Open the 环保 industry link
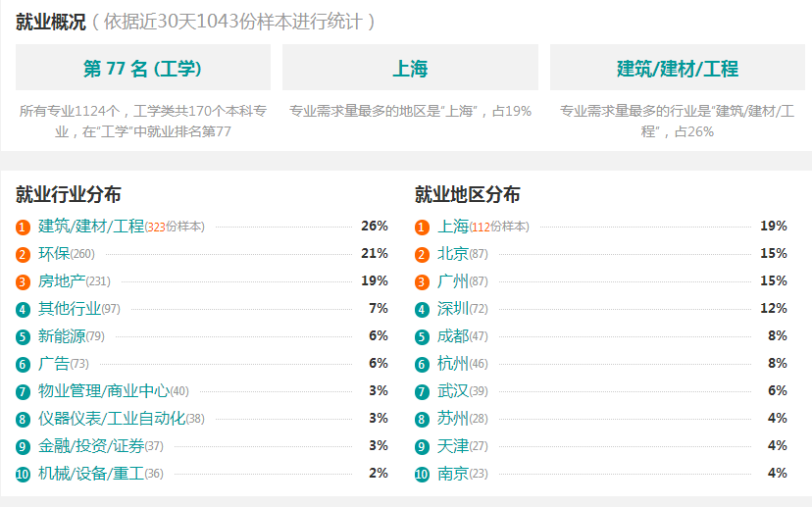The height and width of the screenshot is (507, 812). point(54,254)
